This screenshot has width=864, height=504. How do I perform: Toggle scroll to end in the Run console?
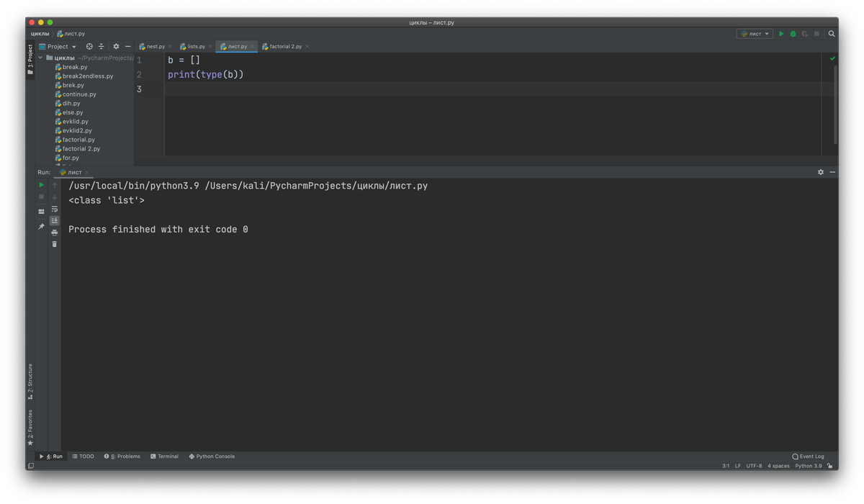[x=55, y=220]
